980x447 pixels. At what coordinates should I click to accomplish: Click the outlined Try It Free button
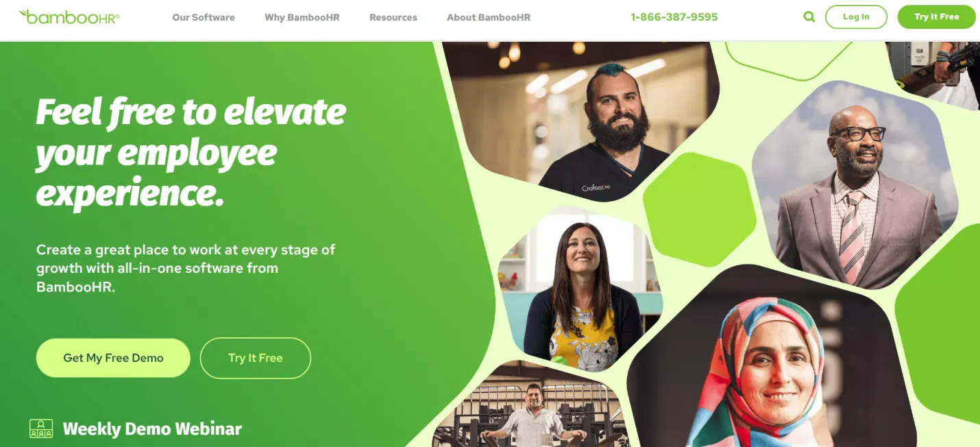pyautogui.click(x=256, y=358)
